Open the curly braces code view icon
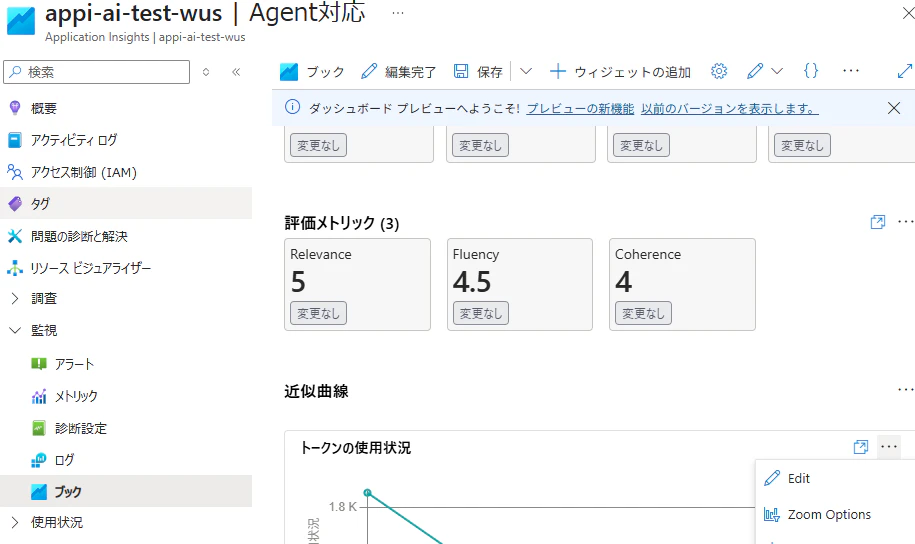 pos(811,71)
